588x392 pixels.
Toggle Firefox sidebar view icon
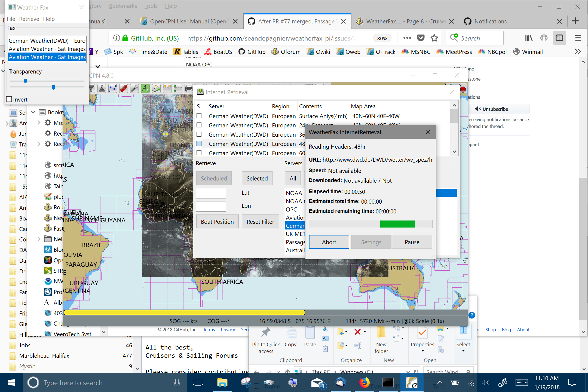(x=559, y=38)
